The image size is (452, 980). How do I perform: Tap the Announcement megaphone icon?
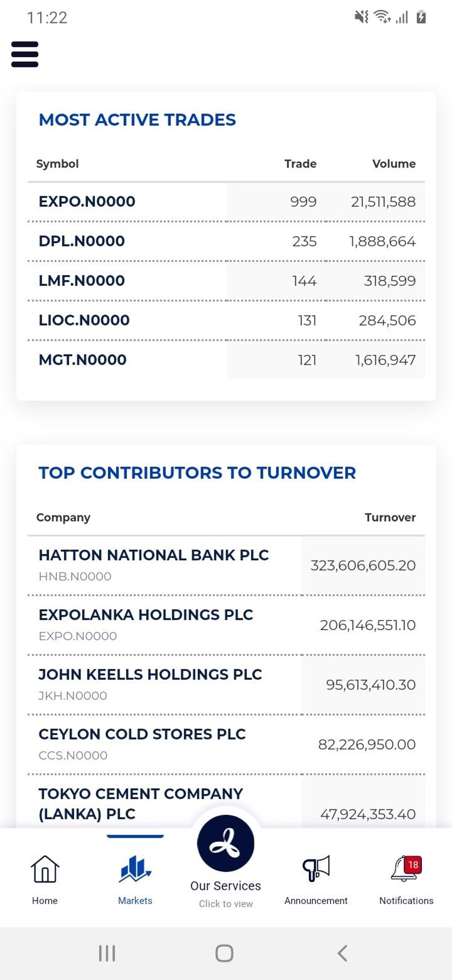point(316,868)
